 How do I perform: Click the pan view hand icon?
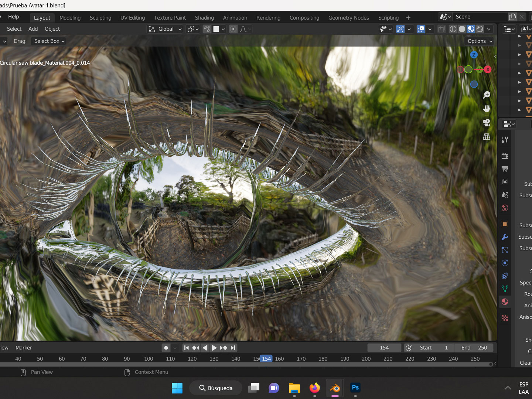(x=487, y=109)
